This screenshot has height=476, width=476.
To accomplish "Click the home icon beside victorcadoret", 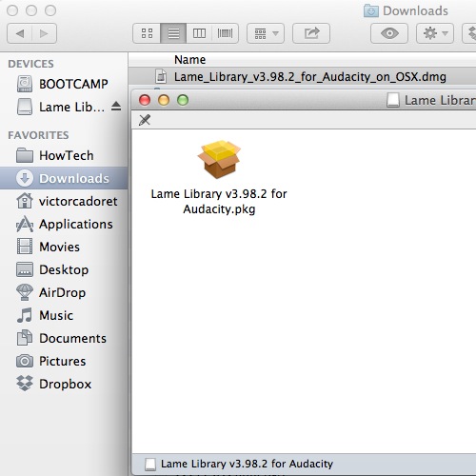I will (x=25, y=201).
